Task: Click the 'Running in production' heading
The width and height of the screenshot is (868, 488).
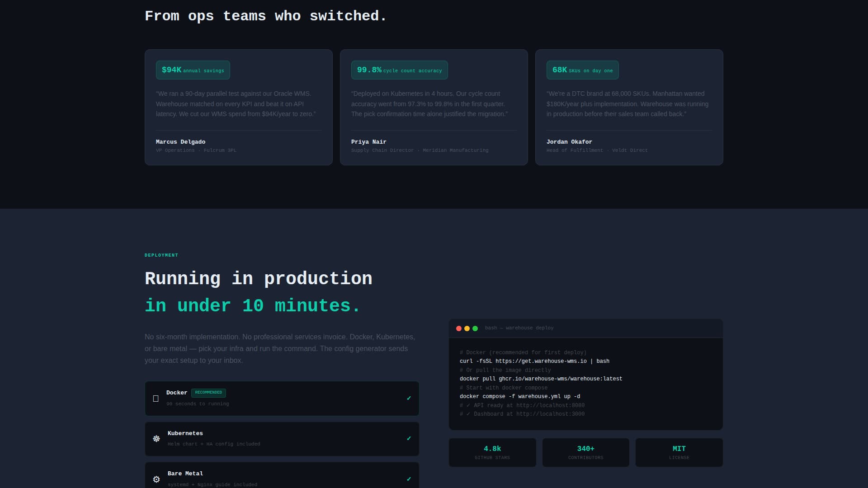Action: point(259,278)
